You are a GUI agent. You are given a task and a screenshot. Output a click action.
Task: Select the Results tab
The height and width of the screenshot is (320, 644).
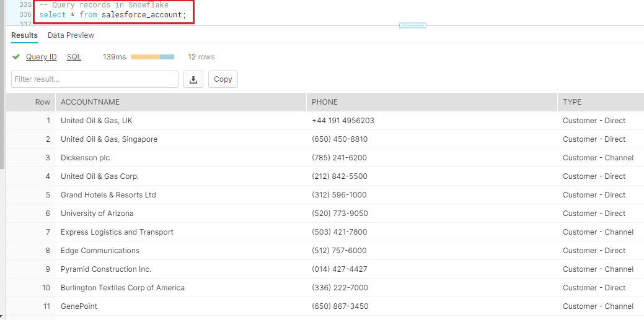[x=24, y=35]
